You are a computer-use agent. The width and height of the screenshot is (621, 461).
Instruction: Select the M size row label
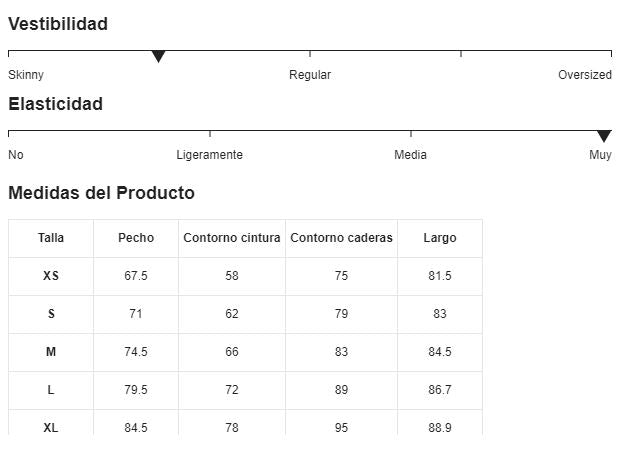[51, 352]
